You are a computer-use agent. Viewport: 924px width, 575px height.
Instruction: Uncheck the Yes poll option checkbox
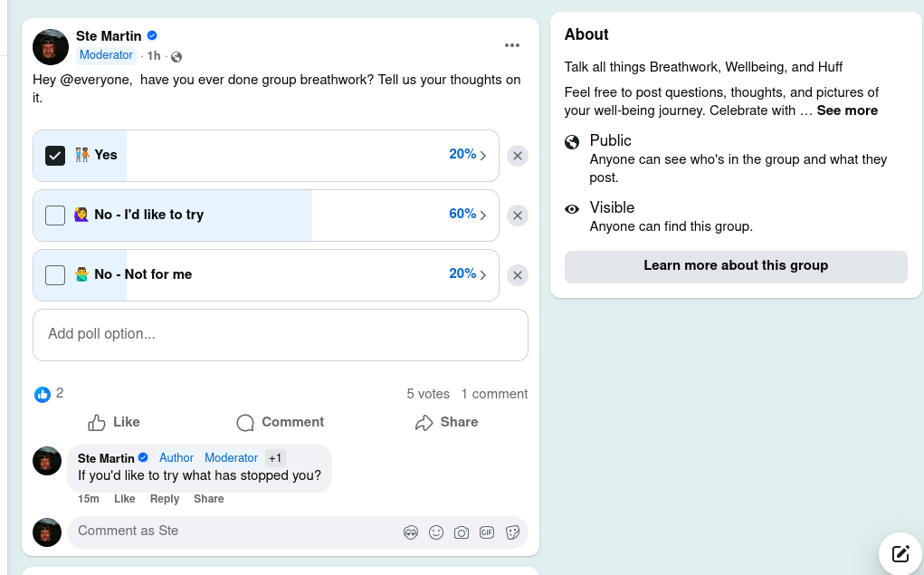pos(55,156)
